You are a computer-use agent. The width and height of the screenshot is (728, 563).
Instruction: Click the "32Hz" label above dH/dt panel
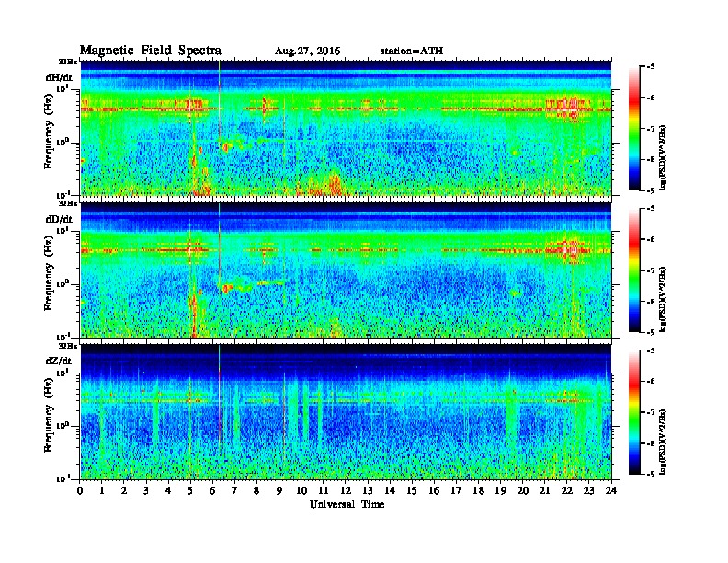[x=68, y=62]
